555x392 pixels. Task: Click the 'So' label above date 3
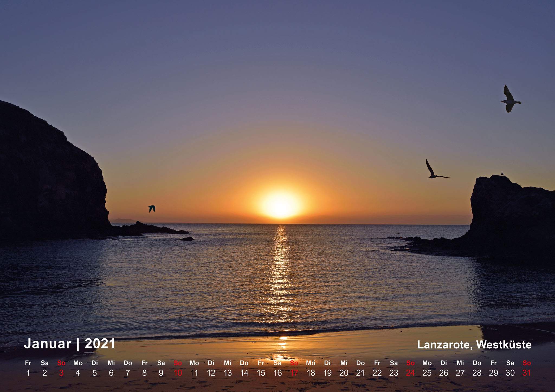click(x=61, y=363)
